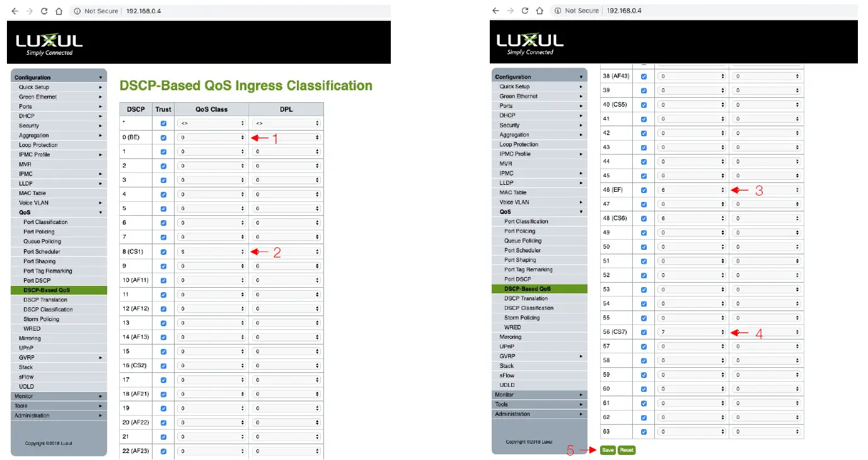Open the DSCP Translation page
The image size is (868, 460).
(x=45, y=300)
